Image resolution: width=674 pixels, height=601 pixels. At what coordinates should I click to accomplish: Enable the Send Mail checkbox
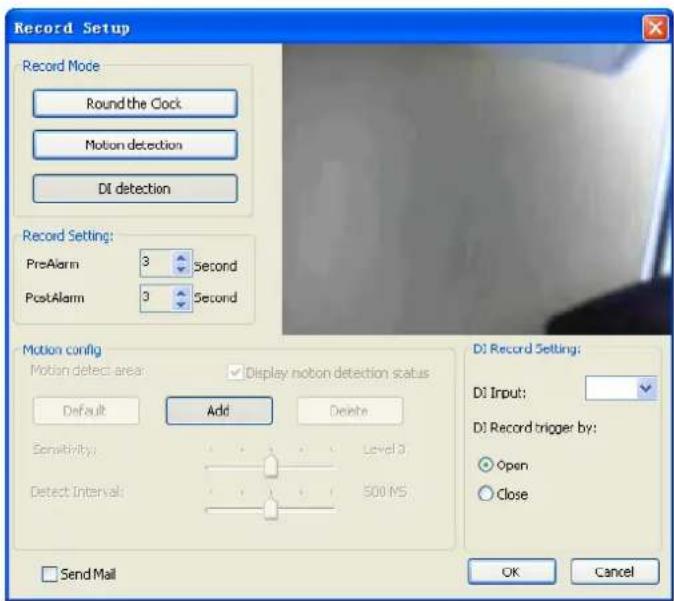click(x=49, y=574)
